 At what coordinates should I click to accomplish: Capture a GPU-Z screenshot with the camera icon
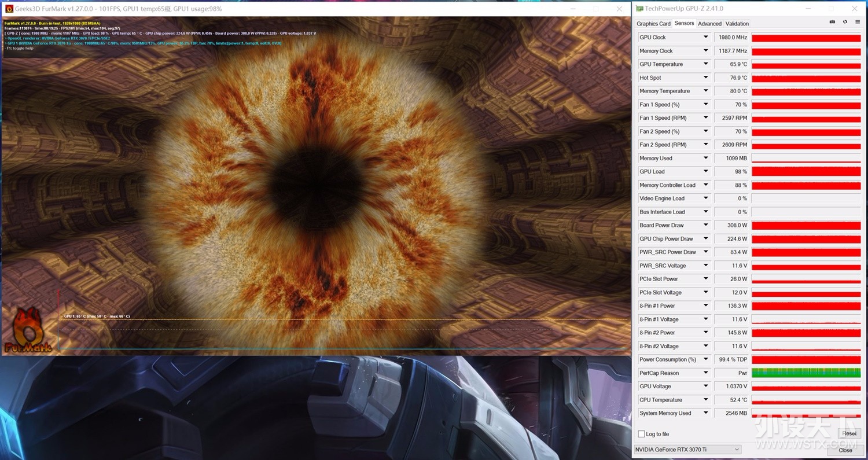pos(832,22)
